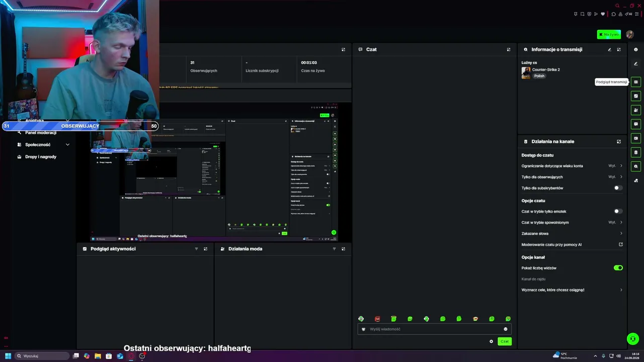
Task: Insert the red angry face emote
Action: tap(377, 319)
